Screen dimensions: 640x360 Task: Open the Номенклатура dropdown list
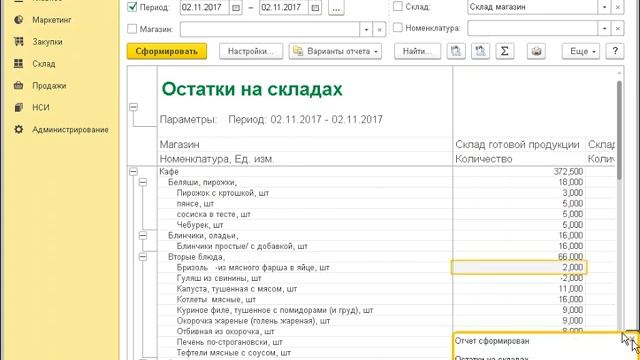point(604,28)
